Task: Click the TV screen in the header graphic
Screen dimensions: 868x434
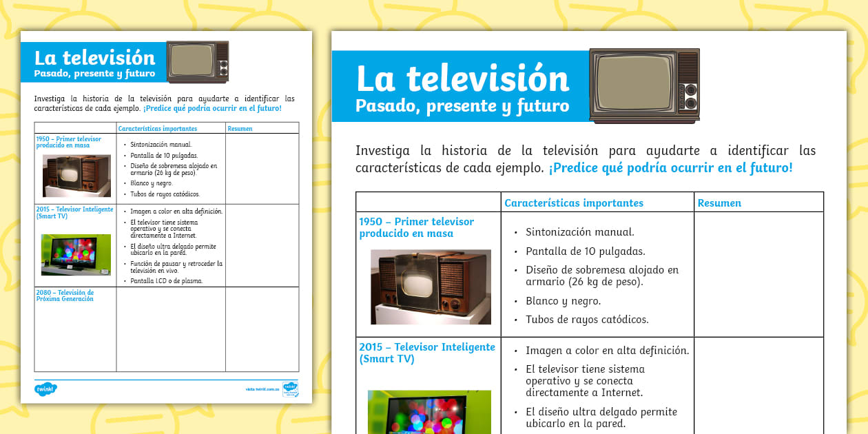Action: click(632, 81)
